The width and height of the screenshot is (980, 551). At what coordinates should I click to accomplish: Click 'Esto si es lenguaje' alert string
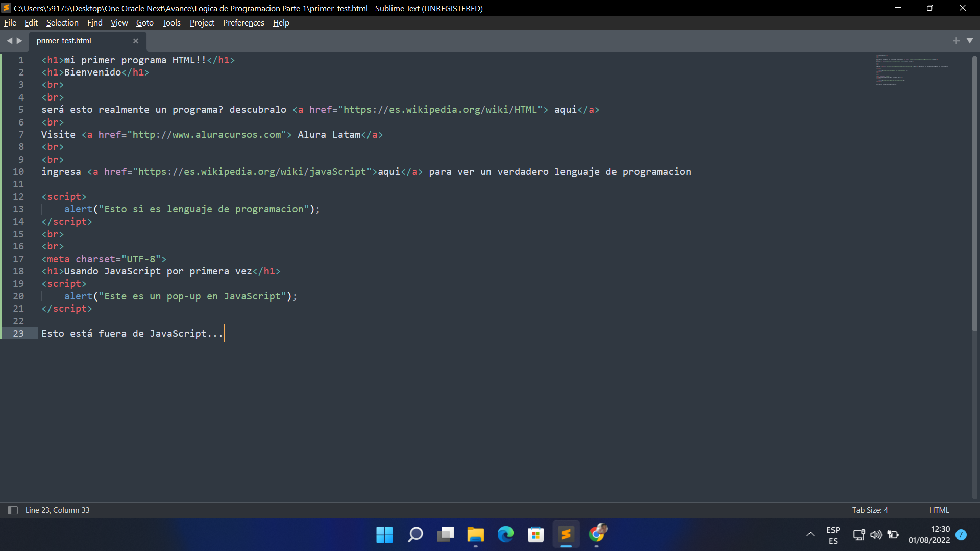pos(204,209)
